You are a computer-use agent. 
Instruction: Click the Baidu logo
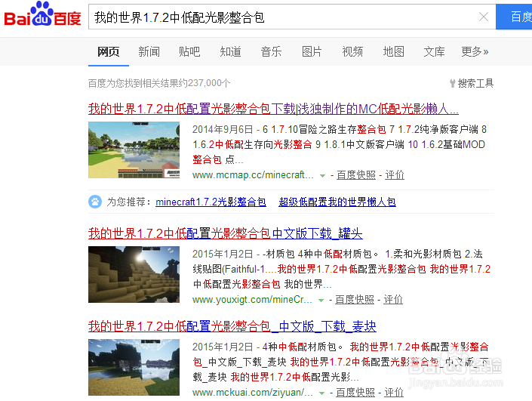tap(42, 14)
